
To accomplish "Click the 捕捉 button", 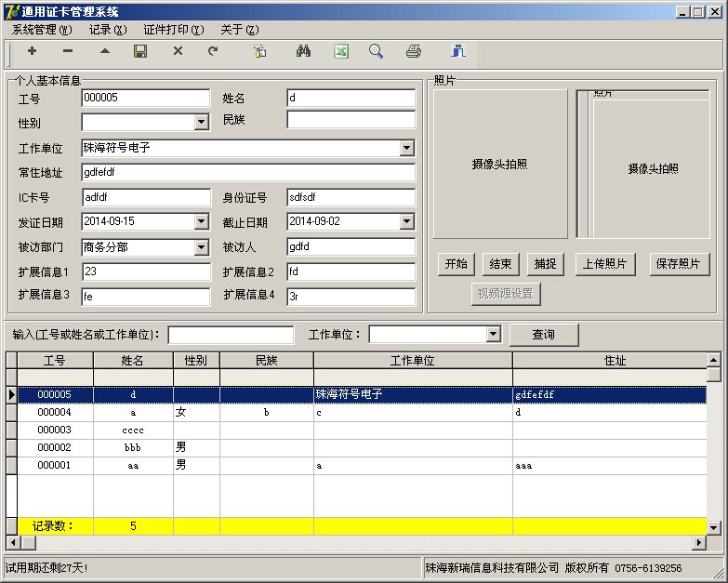I will [545, 264].
